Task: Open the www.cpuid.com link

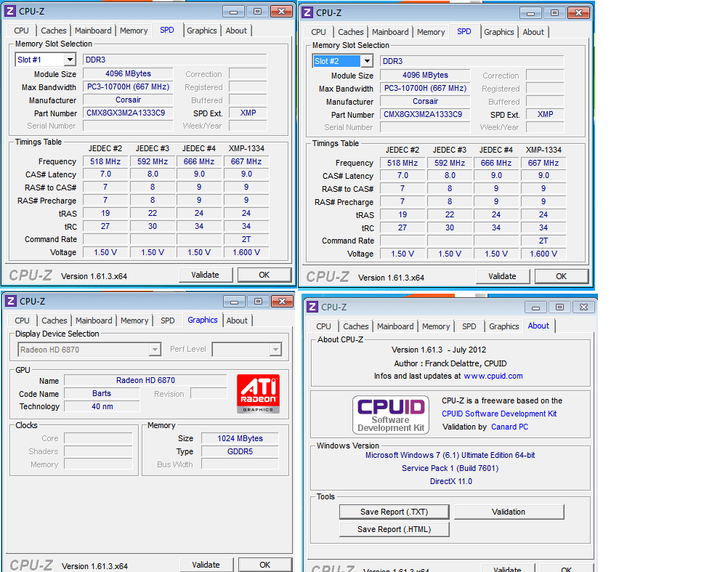Action: [x=493, y=376]
